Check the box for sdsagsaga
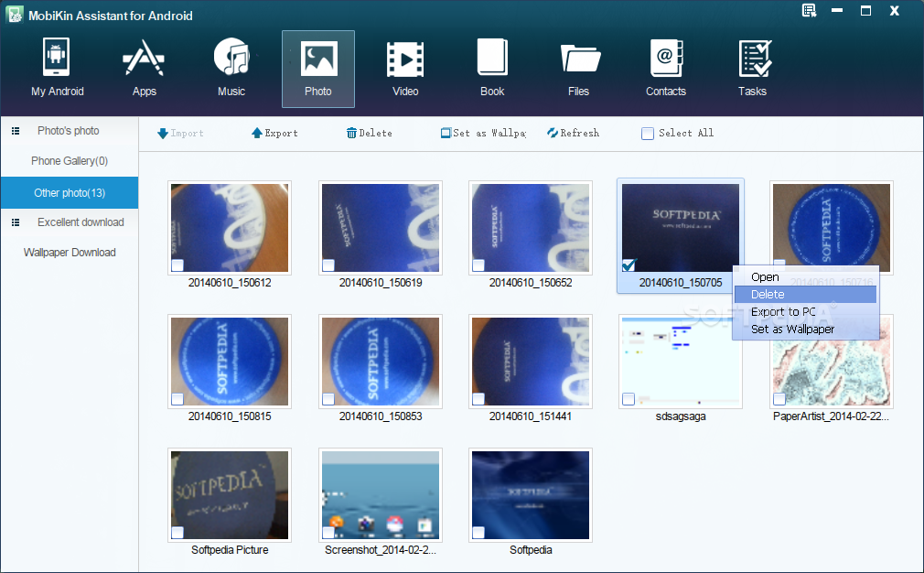Screen dimensions: 924x573 (629, 399)
